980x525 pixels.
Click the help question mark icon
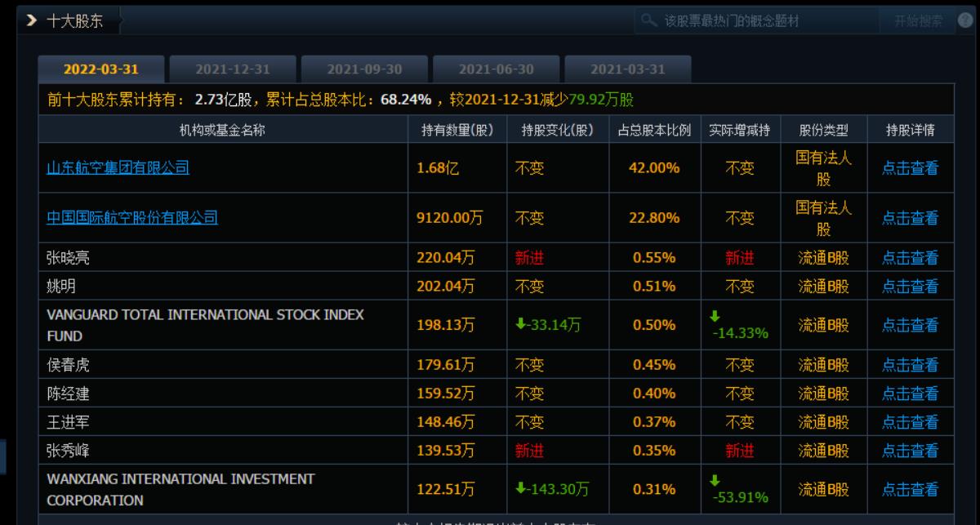point(965,20)
